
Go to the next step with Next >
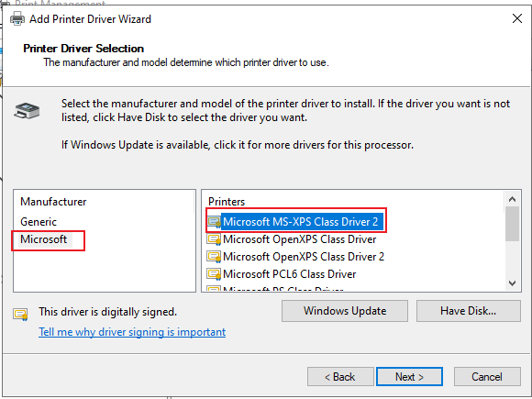click(x=409, y=377)
